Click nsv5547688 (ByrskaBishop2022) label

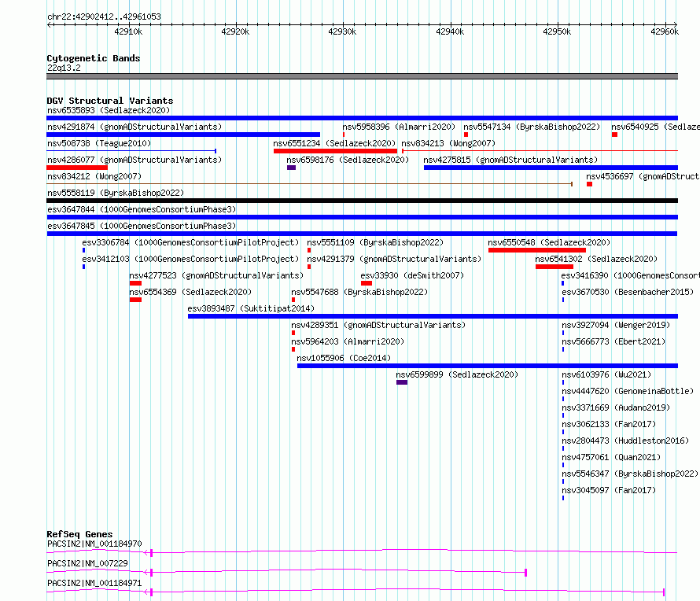359,292
